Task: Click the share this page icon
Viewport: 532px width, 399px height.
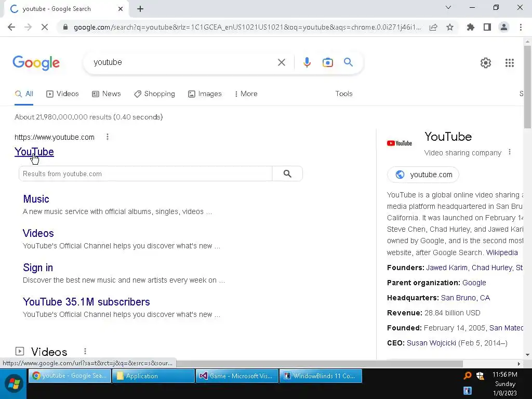Action: (x=433, y=28)
